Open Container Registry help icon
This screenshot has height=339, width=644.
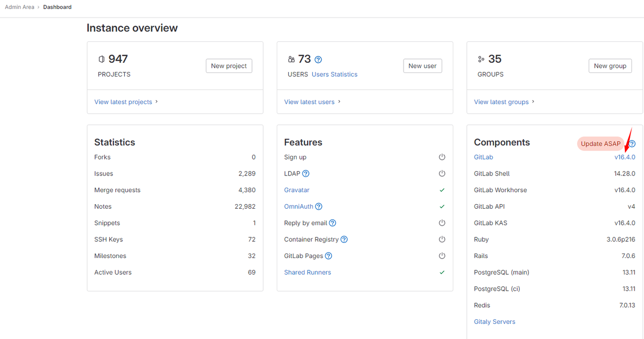click(344, 239)
